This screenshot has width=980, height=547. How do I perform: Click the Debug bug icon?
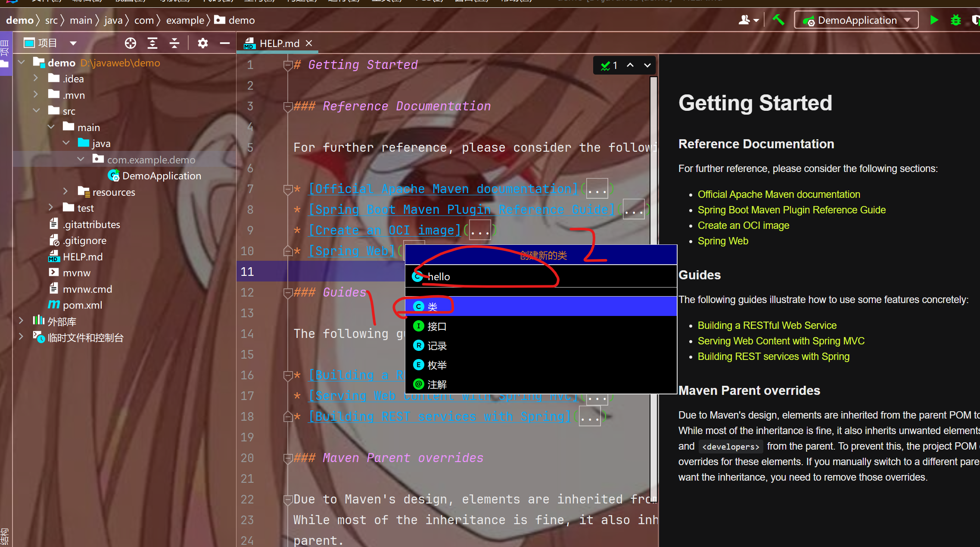[955, 20]
